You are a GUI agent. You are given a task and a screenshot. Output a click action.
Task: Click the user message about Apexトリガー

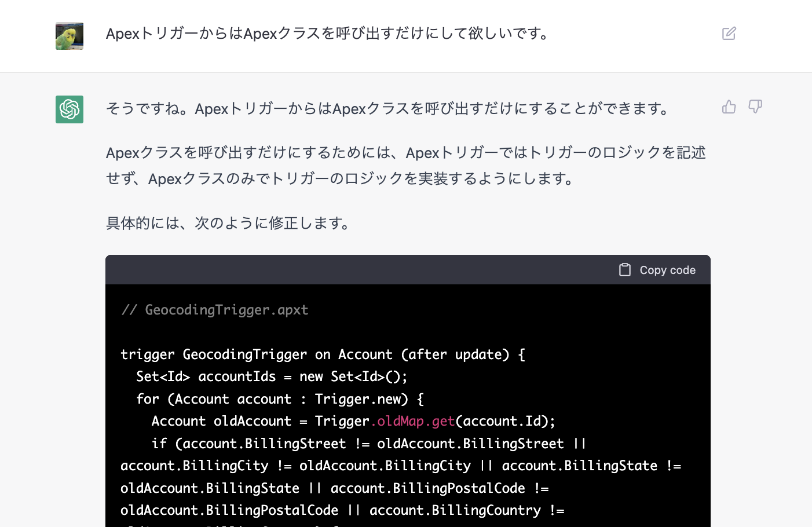328,34
